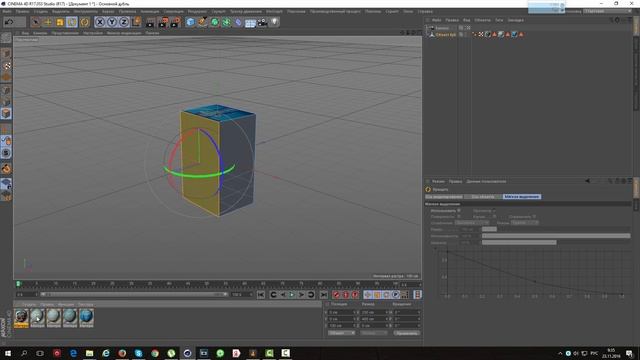Screen dimensions: 640x360
Task: Click the record keyframe red button
Action: [x=336, y=295]
